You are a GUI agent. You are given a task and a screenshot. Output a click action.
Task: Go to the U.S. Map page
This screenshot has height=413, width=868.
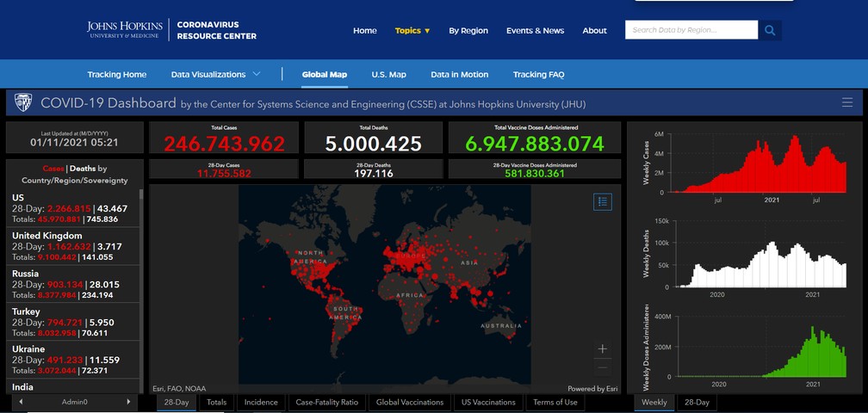388,74
